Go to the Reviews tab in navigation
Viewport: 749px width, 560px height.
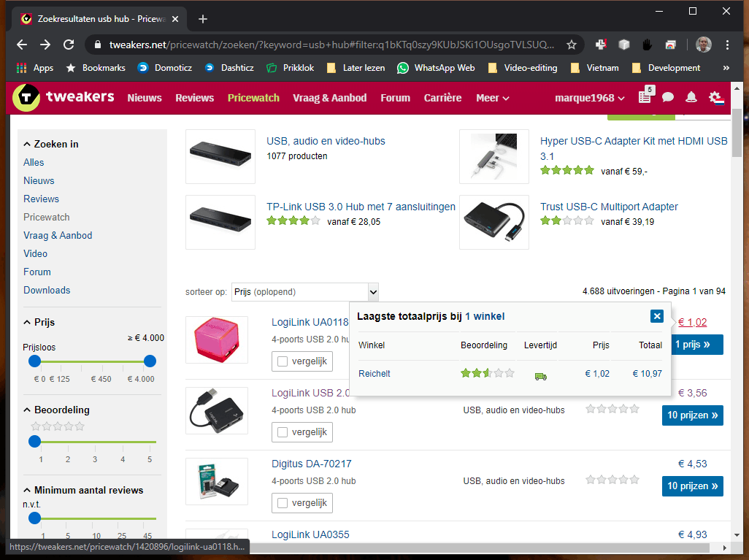(x=194, y=98)
